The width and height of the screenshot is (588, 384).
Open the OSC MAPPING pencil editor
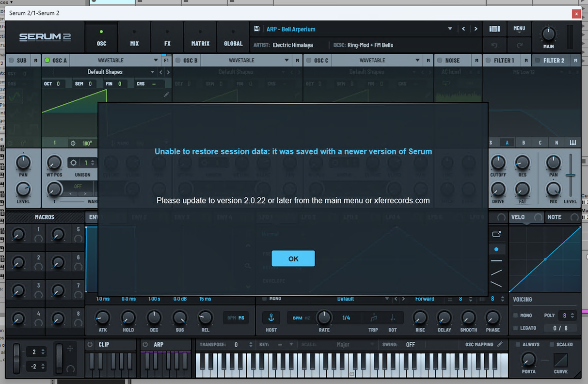[500, 344]
